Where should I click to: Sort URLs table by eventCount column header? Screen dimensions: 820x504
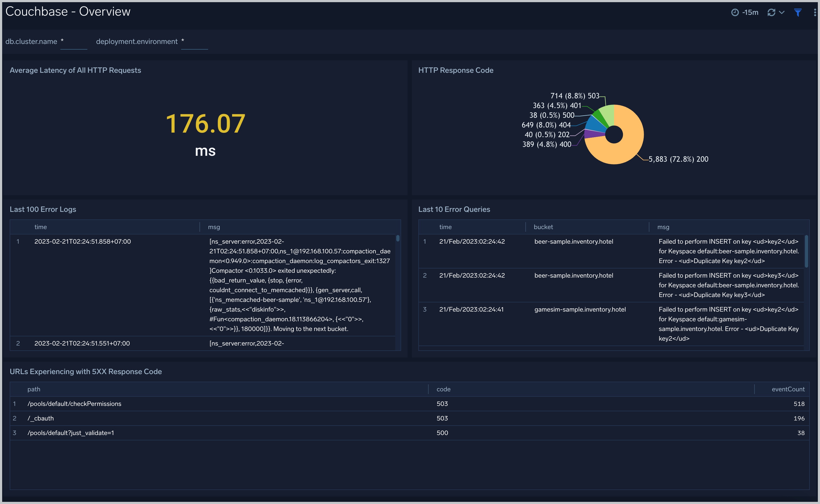(788, 389)
